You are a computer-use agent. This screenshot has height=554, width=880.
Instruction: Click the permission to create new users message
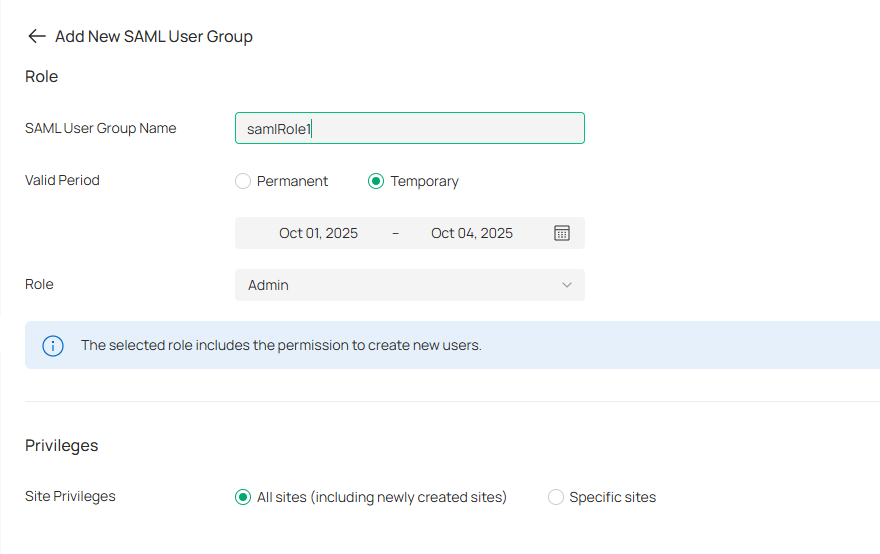[281, 345]
